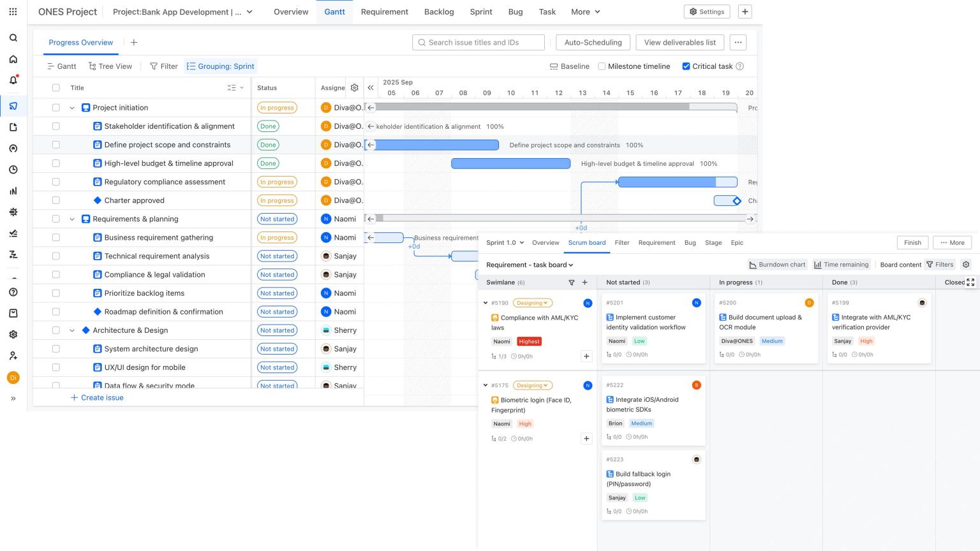Add a new view tab plus
This screenshot has height=551, width=980.
[133, 43]
